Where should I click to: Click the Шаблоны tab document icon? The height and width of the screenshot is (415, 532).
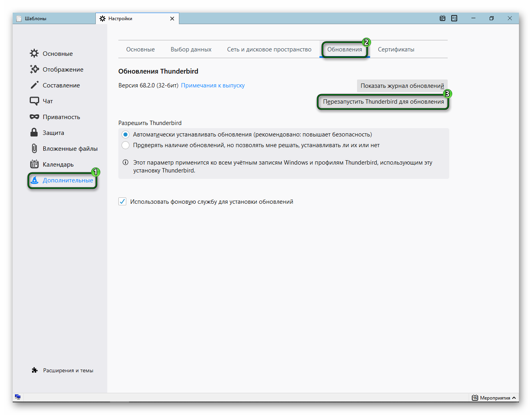point(19,19)
